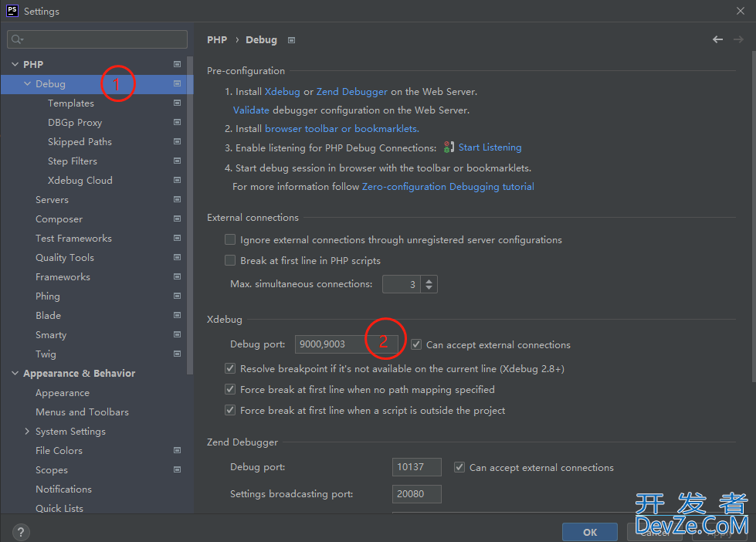Screen dimensions: 756x542
Task: Click the Validate debugger configuration link
Action: (251, 110)
